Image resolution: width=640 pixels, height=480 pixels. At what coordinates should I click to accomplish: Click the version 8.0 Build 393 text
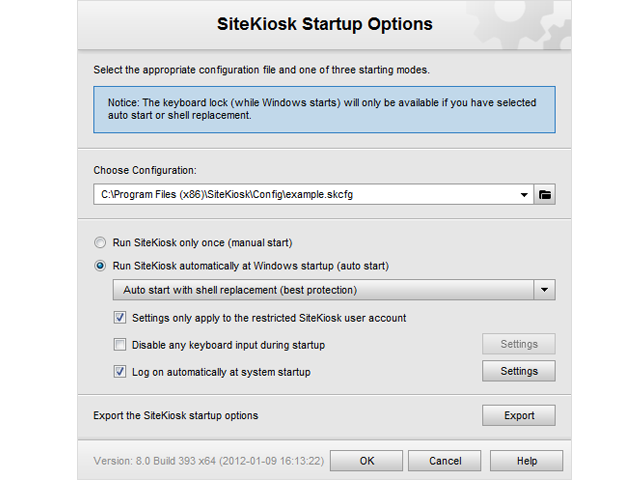207,461
